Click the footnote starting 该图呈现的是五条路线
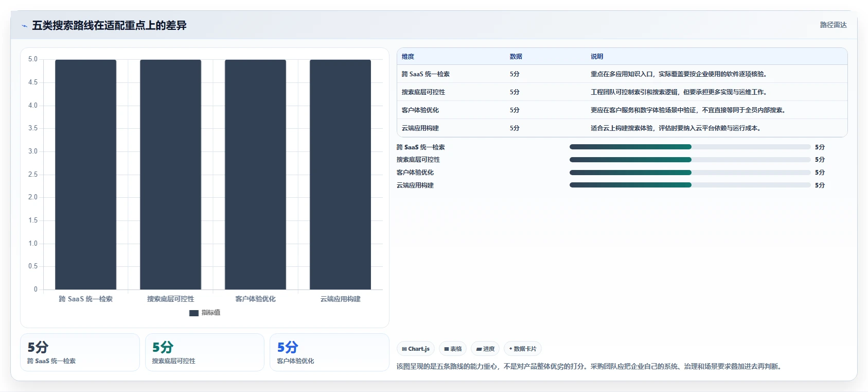 pos(590,366)
